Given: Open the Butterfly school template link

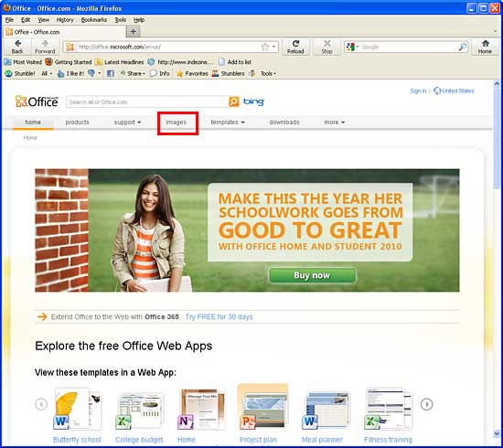Looking at the screenshot, I should tap(77, 440).
